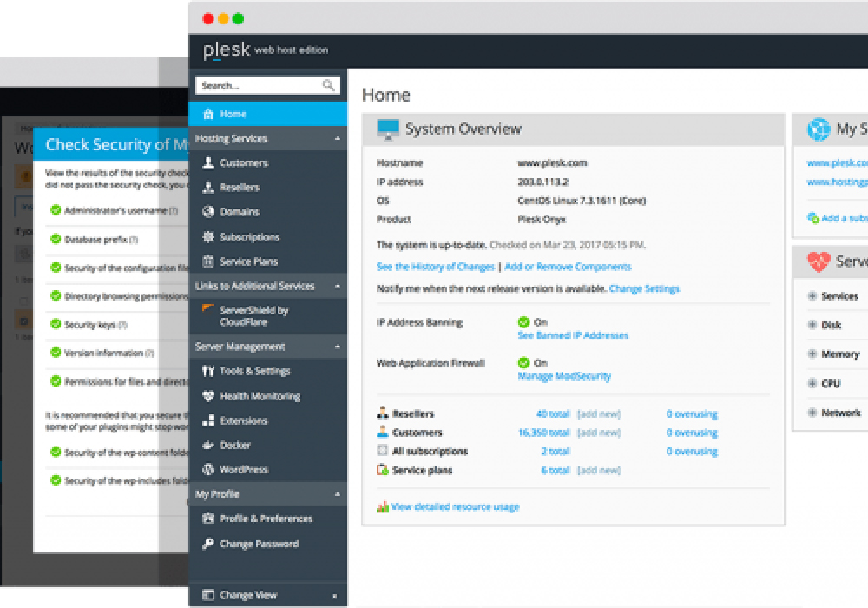Expand the Disk row in server panel
Image resolution: width=868 pixels, height=608 pixels.
click(x=812, y=326)
